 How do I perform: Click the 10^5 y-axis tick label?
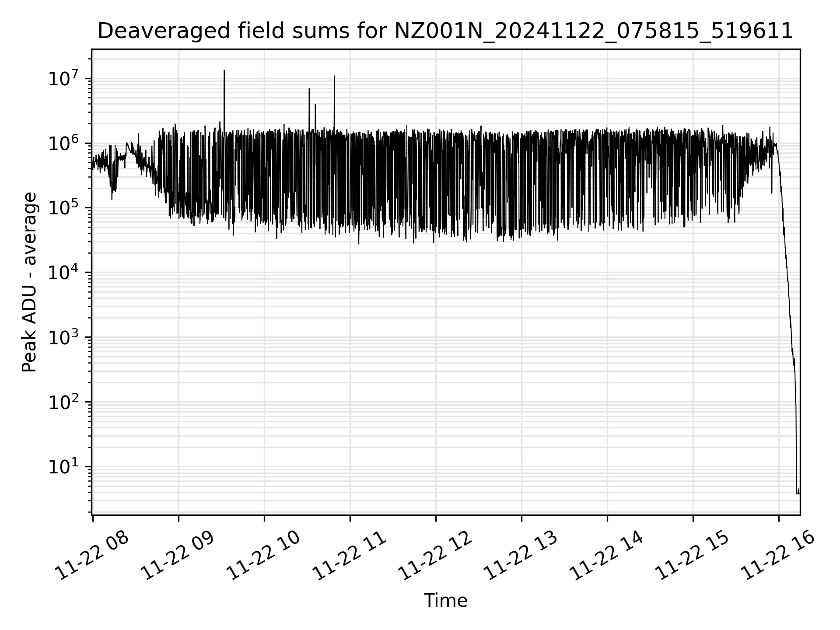pyautogui.click(x=64, y=208)
